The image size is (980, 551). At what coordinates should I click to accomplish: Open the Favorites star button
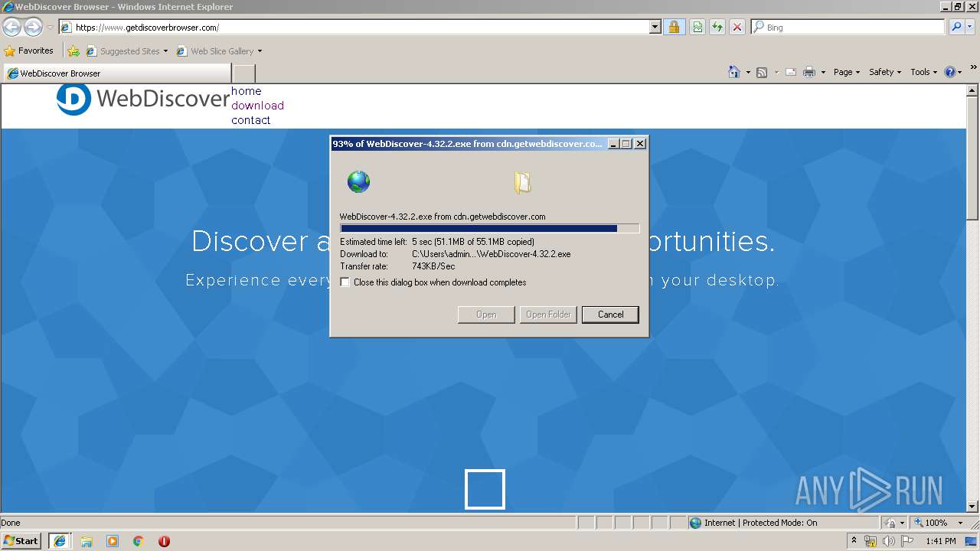29,51
